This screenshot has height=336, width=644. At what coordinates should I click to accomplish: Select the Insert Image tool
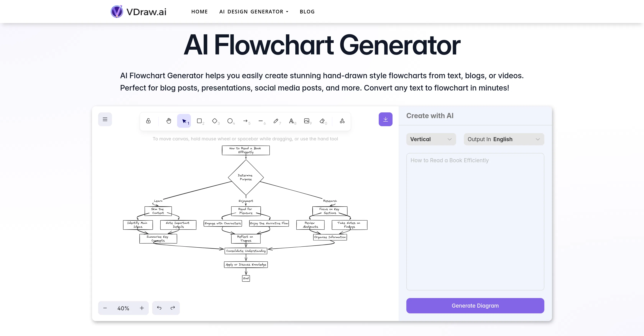(307, 121)
